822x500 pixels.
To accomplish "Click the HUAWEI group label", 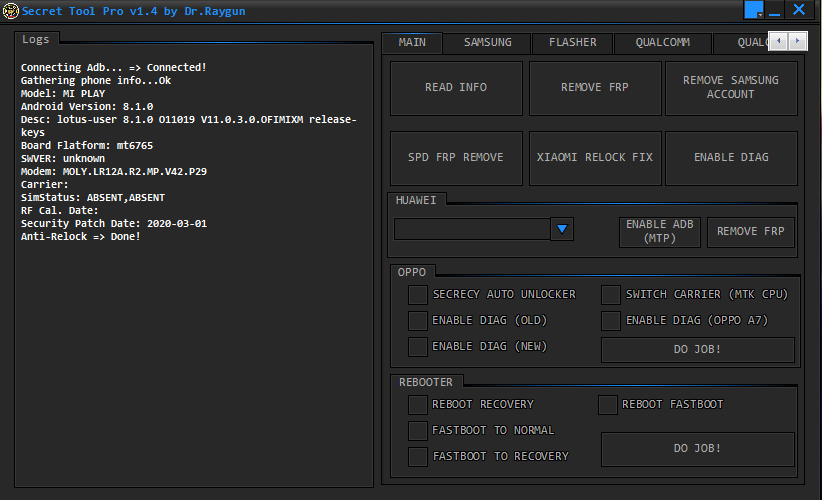I will point(416,200).
